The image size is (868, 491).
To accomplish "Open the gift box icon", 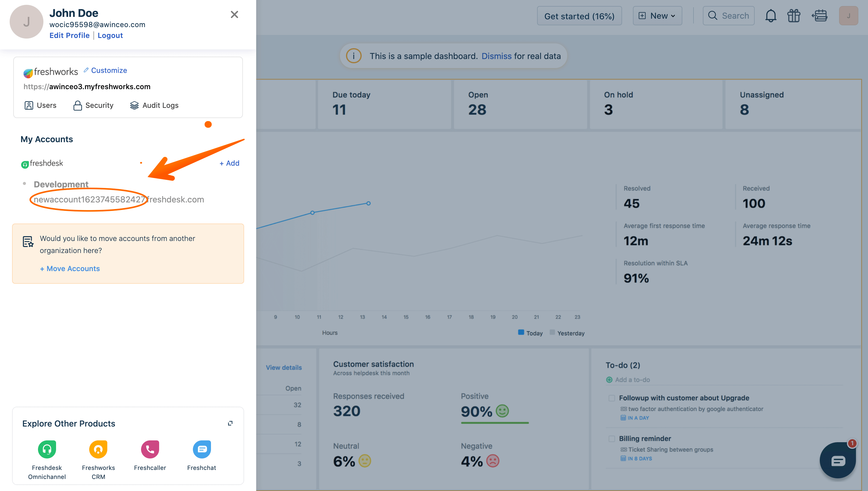I will (x=794, y=16).
